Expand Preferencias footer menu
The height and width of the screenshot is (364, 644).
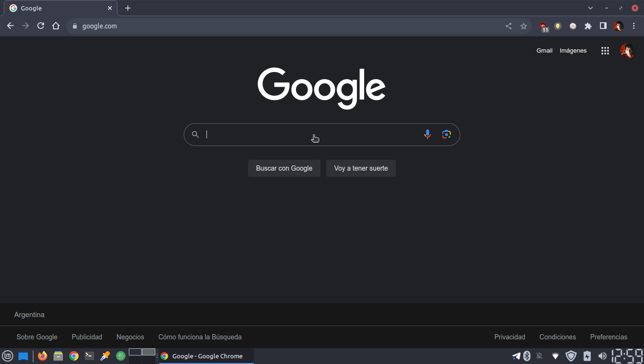click(x=608, y=337)
